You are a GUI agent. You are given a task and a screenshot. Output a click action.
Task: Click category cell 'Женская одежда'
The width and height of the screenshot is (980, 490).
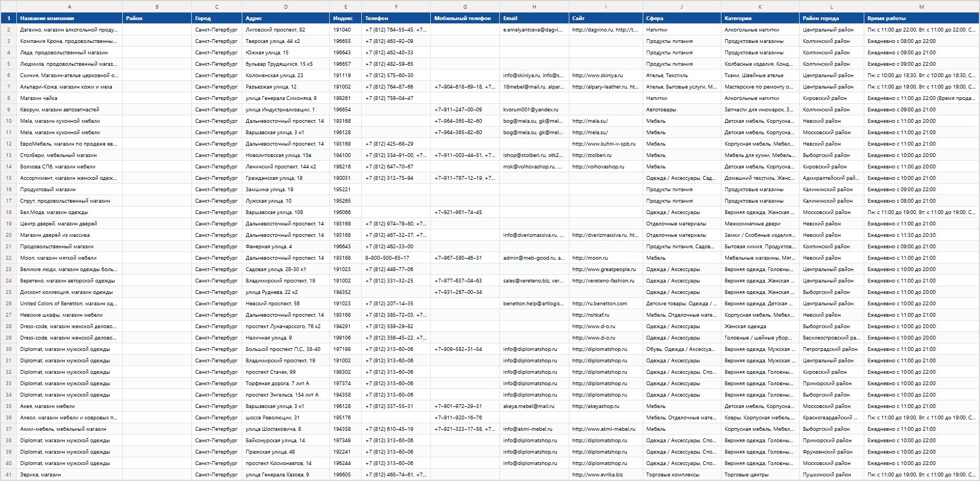click(x=760, y=326)
